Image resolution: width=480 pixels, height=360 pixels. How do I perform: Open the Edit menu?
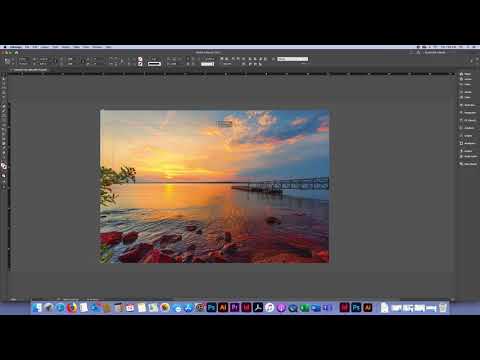35,47
